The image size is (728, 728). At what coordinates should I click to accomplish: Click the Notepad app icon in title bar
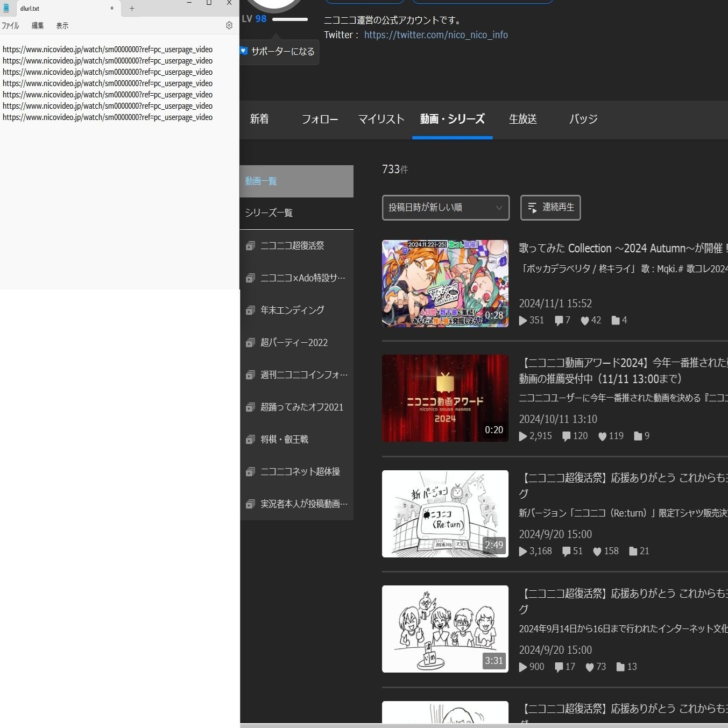[x=6, y=8]
